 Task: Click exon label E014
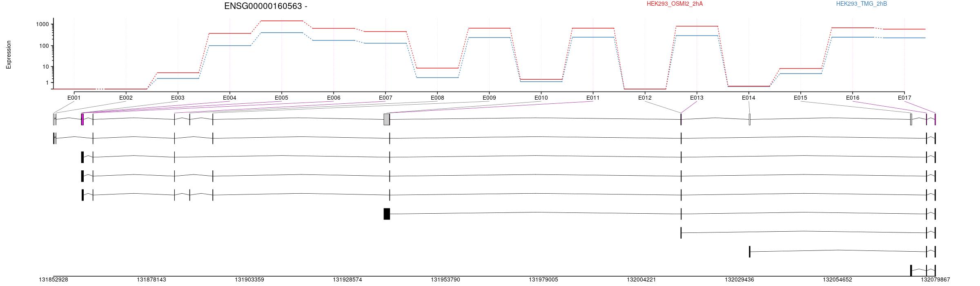pos(748,98)
